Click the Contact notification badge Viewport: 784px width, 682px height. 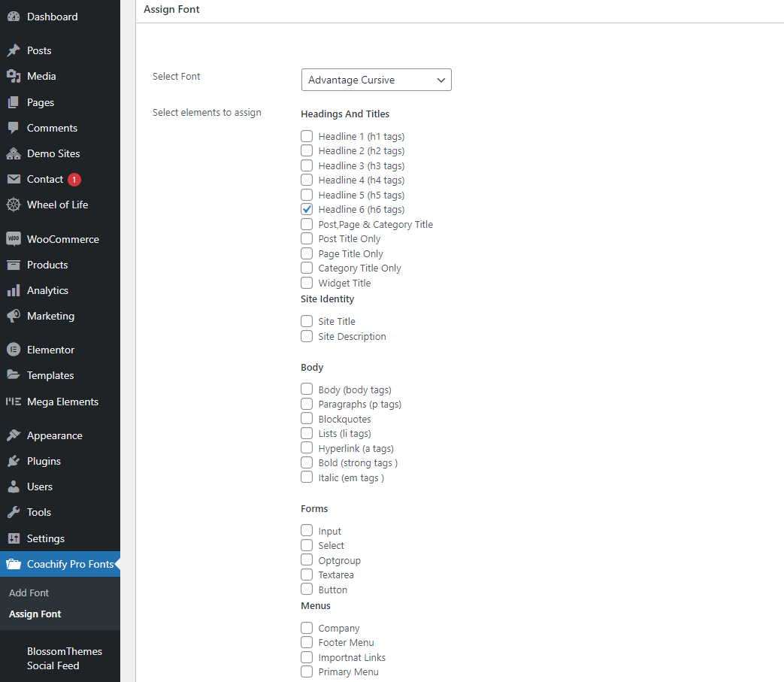coord(74,179)
